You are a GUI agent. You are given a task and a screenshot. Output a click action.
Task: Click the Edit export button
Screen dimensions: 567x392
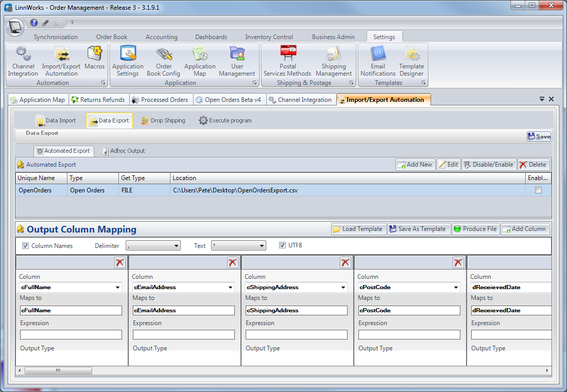449,165
